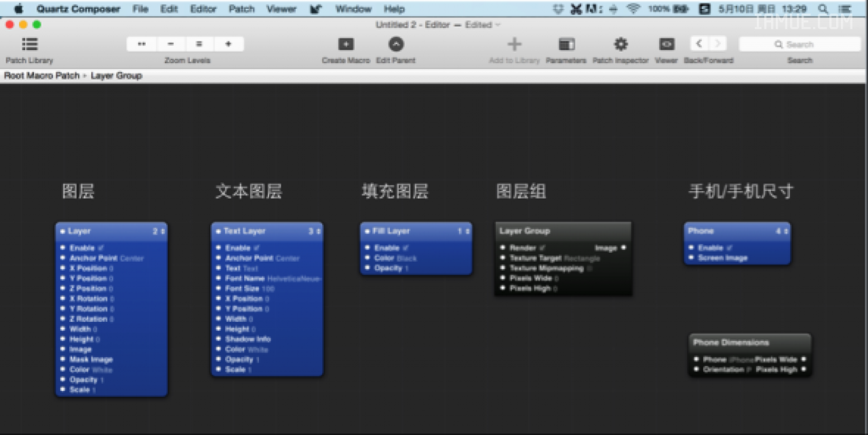Click the Add to Library plus icon
Viewport: 868px width, 435px height.
[x=515, y=44]
